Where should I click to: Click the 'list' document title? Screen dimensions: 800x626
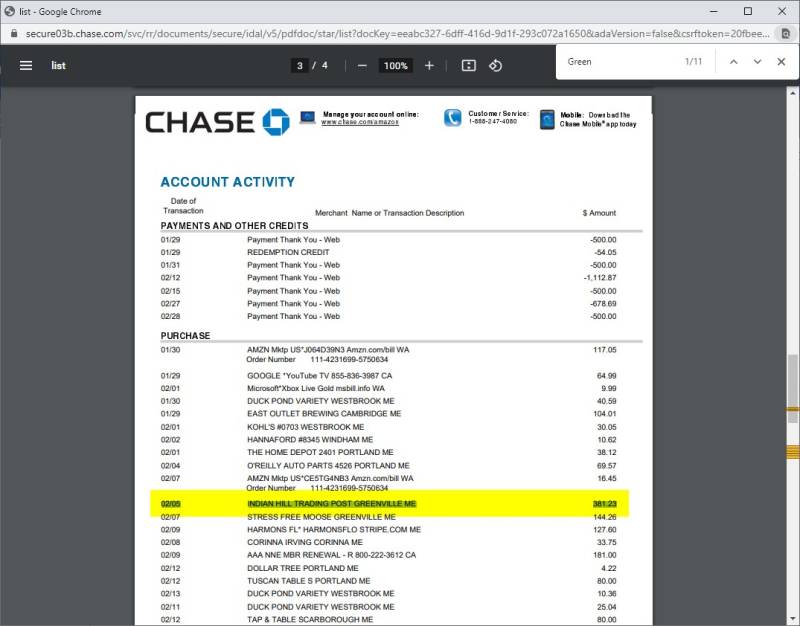click(x=58, y=65)
